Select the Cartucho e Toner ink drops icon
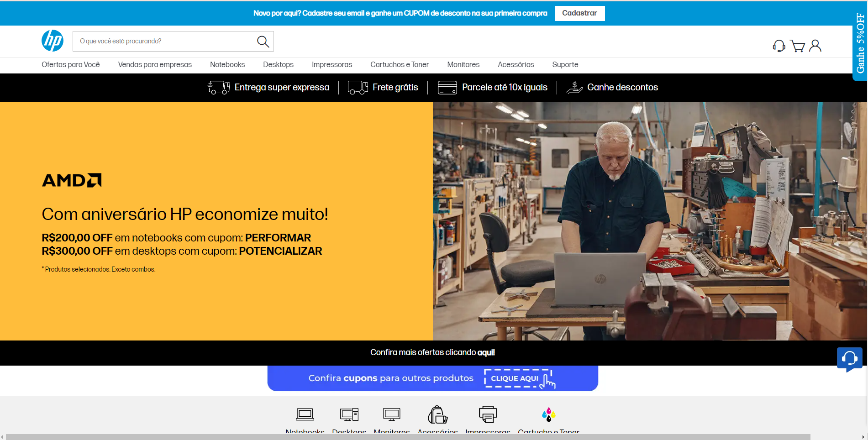 (548, 414)
